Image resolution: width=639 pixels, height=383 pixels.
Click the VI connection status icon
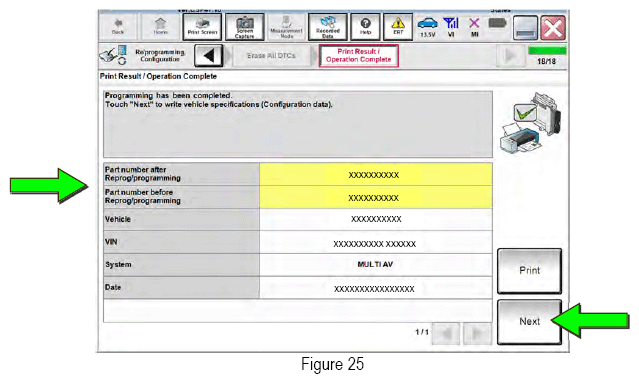pyautogui.click(x=451, y=27)
